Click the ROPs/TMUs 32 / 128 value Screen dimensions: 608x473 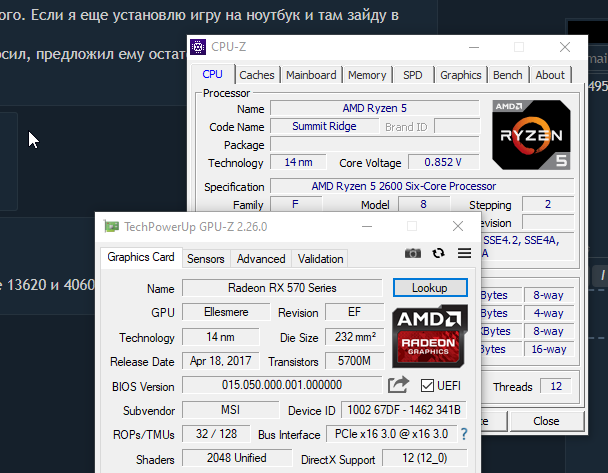pyautogui.click(x=216, y=434)
